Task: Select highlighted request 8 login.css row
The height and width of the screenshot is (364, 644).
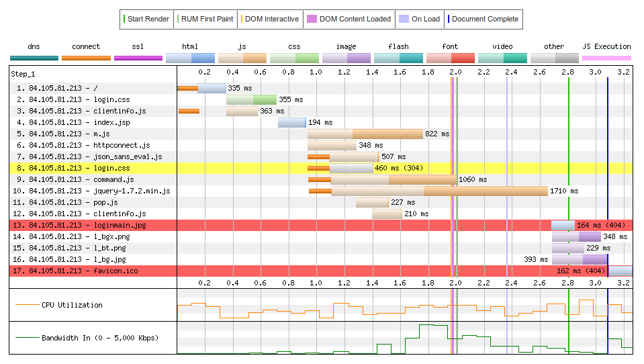Action: coord(321,168)
